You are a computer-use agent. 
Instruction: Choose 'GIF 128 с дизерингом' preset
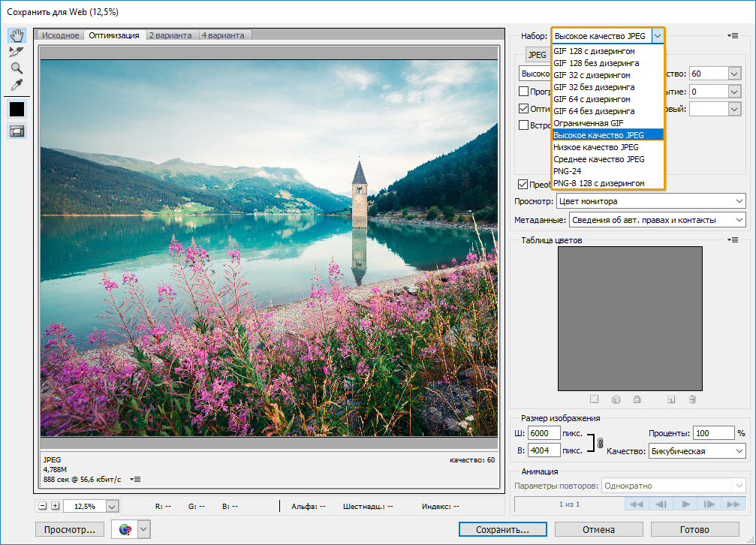(x=607, y=51)
